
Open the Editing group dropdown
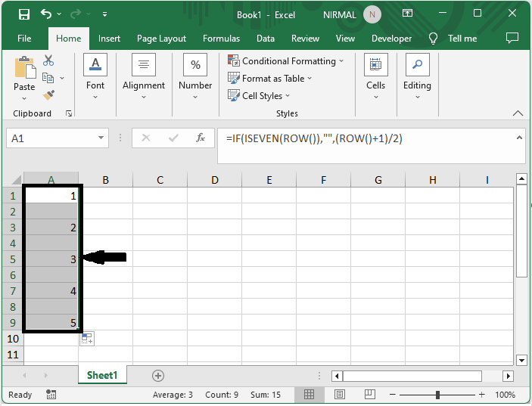417,76
